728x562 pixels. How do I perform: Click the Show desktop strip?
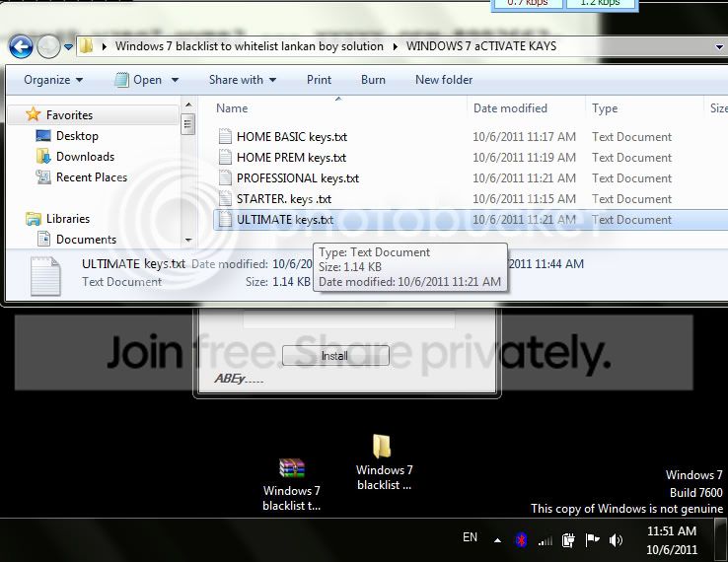point(720,540)
